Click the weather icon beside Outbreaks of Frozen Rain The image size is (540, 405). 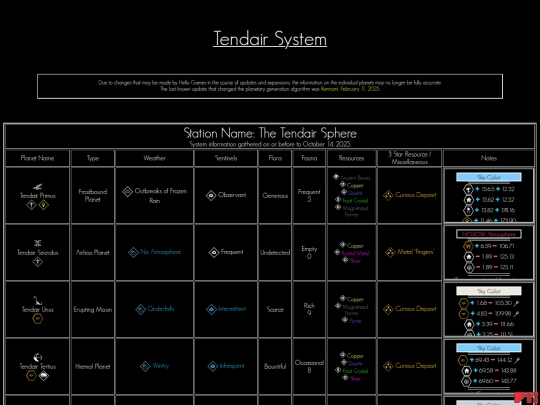[127, 192]
